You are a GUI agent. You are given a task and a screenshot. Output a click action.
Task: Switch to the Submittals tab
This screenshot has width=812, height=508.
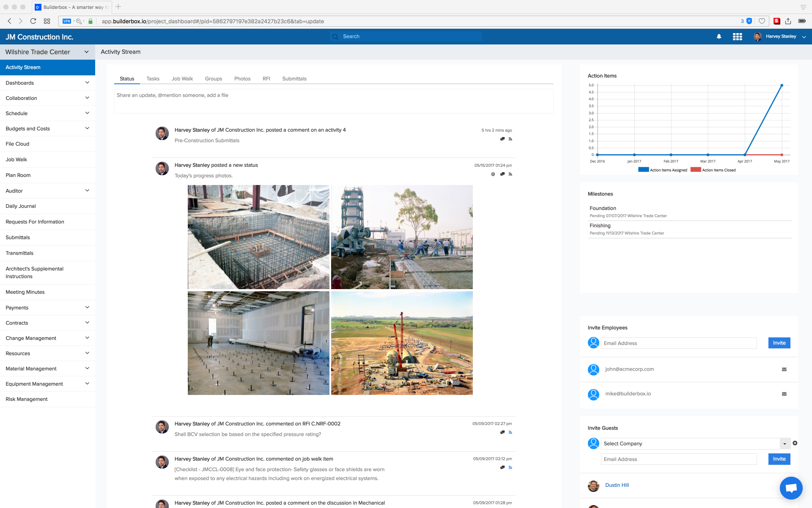tap(294, 79)
